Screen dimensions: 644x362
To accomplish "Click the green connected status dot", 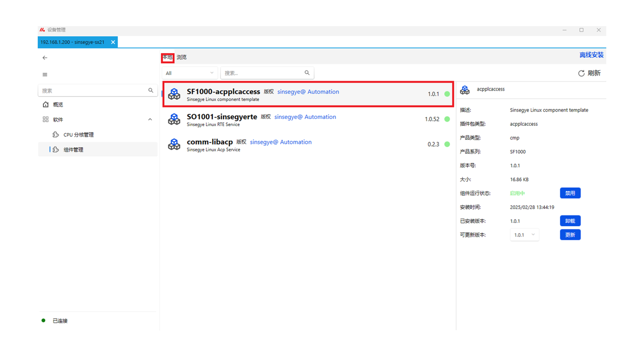I will pyautogui.click(x=43, y=320).
